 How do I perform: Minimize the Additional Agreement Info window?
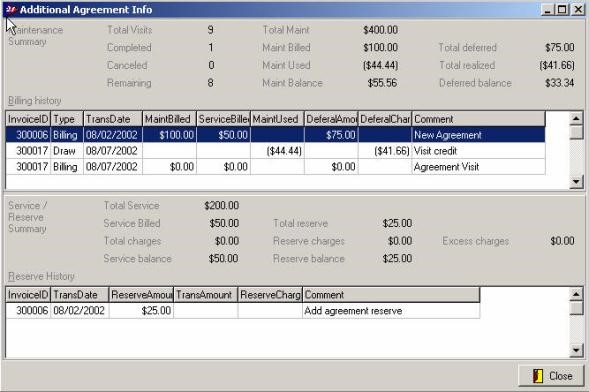tap(548, 9)
